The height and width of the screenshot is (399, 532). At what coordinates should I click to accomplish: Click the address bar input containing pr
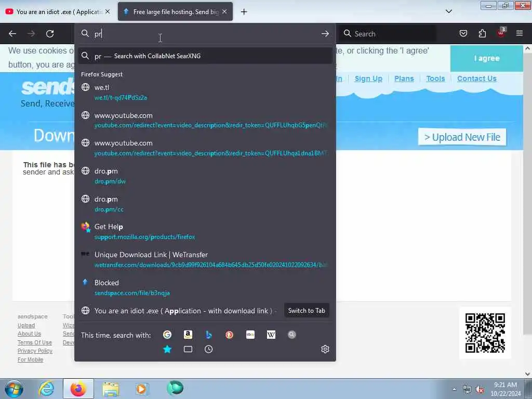(x=205, y=34)
